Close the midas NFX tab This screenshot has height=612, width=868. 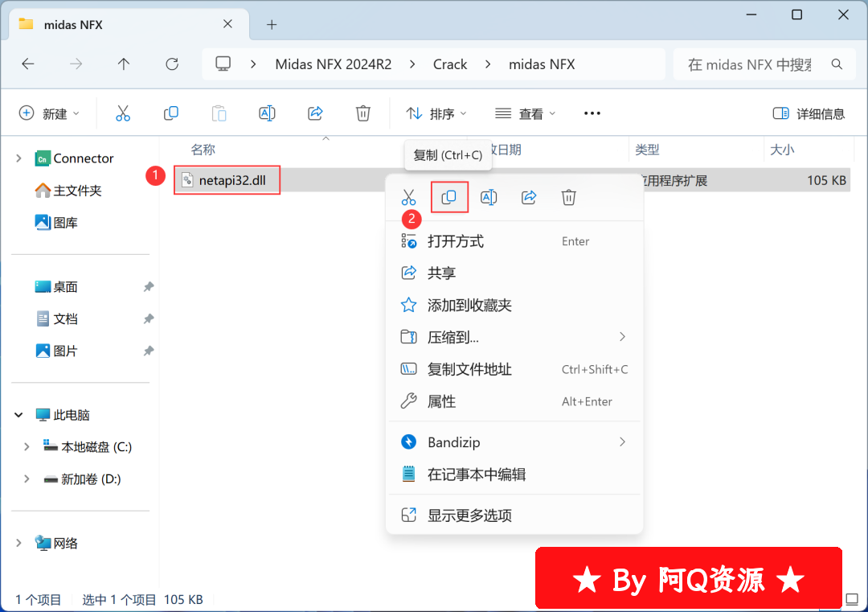coord(227,24)
